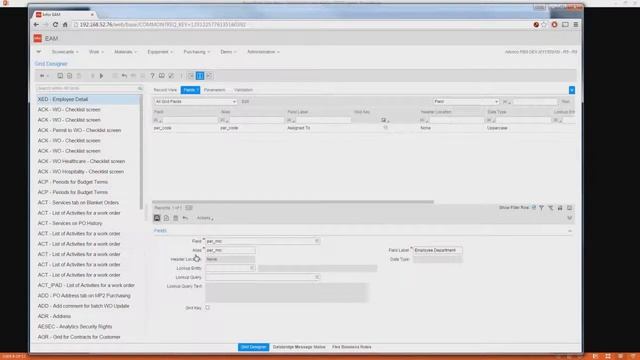Open the Lookup Entity dropdown
This screenshot has height=360, width=640.
coord(252,268)
